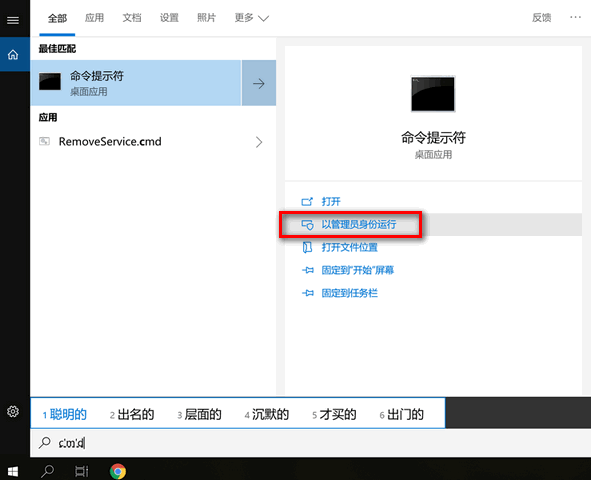
Task: Open taskbar search magnifier icon
Action: click(x=47, y=471)
